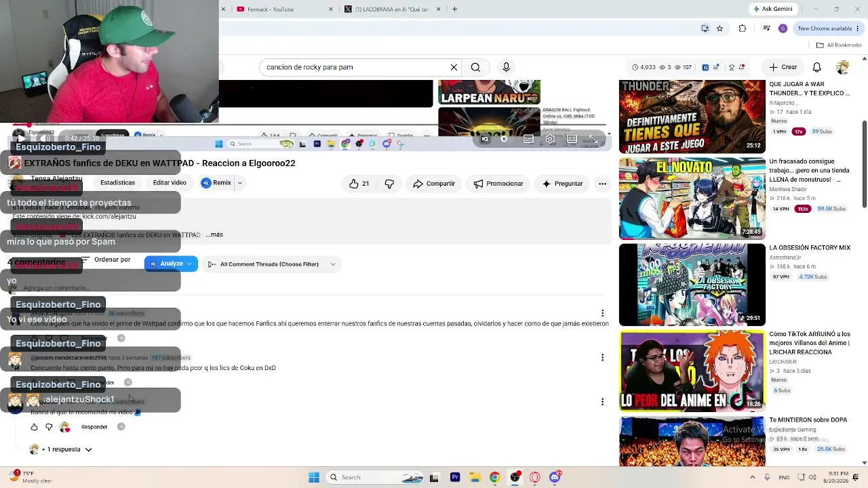This screenshot has height=488, width=868.
Task: Click the Remix button
Action: point(216,182)
